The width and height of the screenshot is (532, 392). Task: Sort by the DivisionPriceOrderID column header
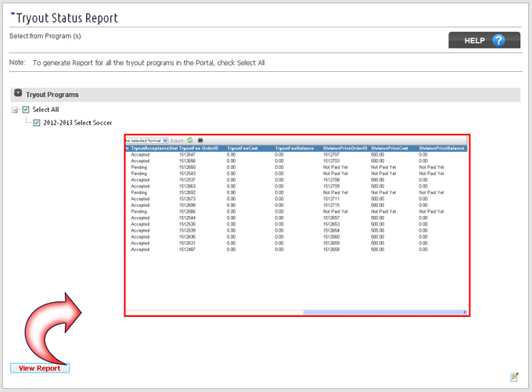click(x=345, y=149)
